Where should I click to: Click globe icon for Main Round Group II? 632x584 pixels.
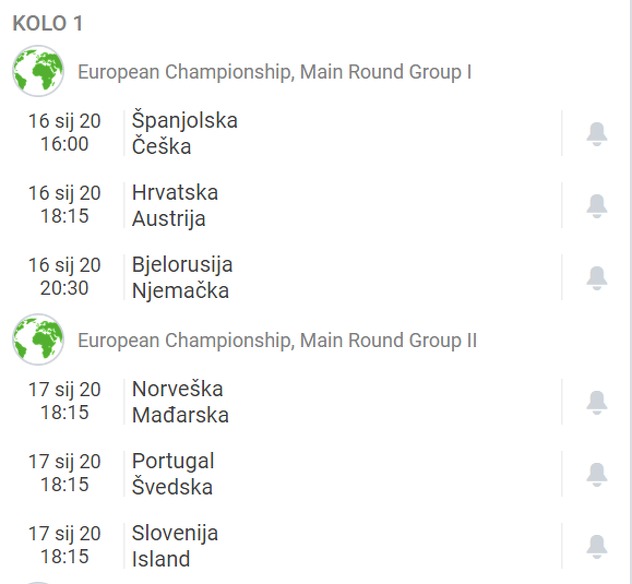tap(38, 339)
